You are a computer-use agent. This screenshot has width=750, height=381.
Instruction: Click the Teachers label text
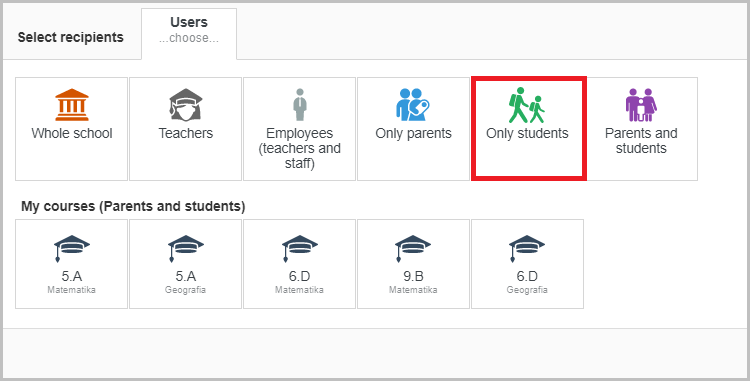coord(186,133)
